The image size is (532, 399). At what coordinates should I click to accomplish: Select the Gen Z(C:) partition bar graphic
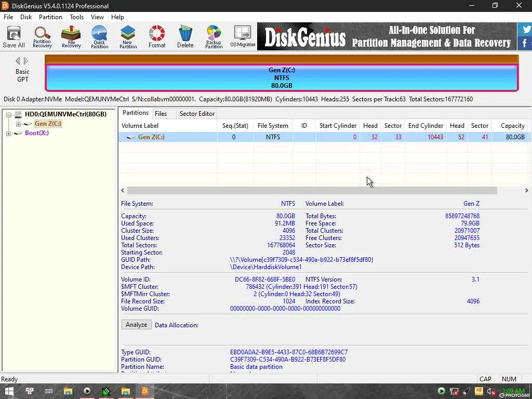282,78
